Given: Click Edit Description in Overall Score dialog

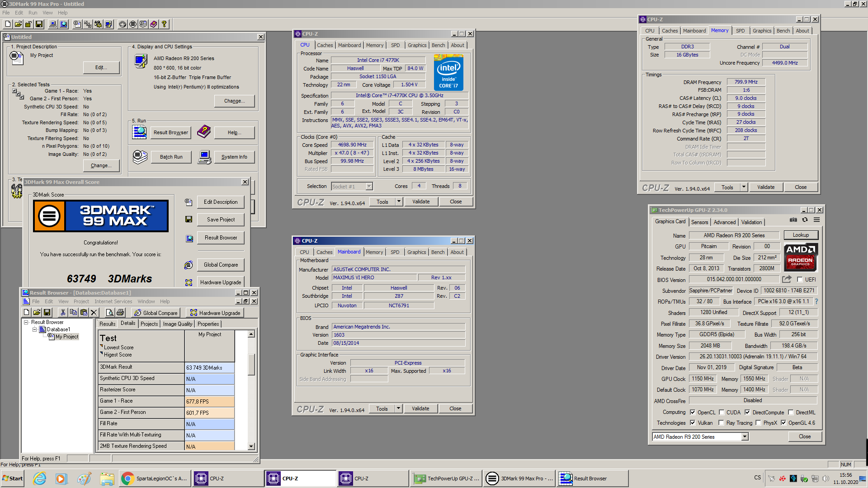Looking at the screenshot, I should coord(221,202).
